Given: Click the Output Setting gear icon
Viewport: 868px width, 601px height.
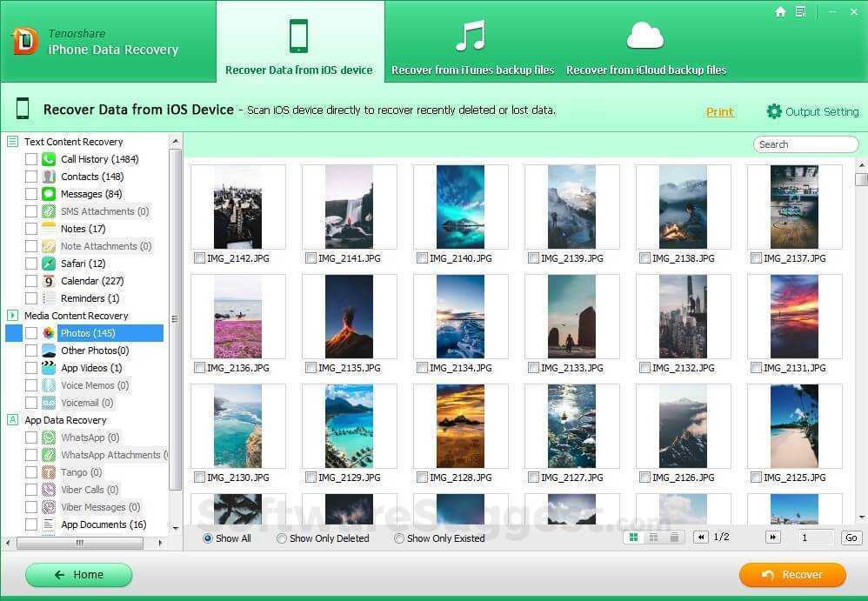Looking at the screenshot, I should [774, 111].
